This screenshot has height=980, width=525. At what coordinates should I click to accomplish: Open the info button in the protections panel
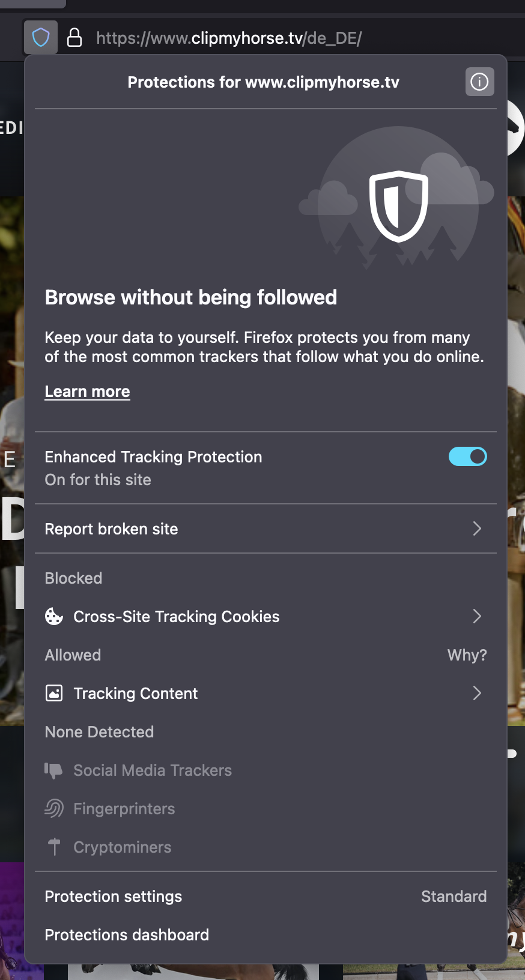(x=479, y=82)
